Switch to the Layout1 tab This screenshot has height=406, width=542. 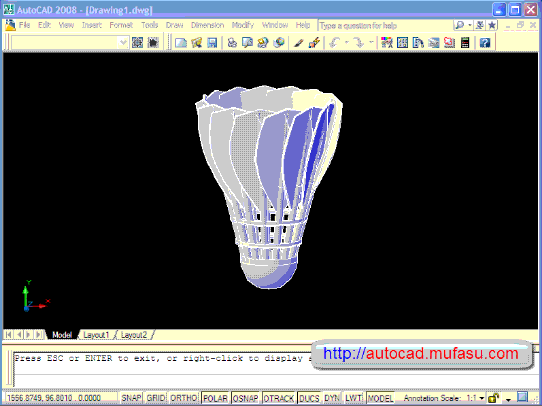pos(96,335)
